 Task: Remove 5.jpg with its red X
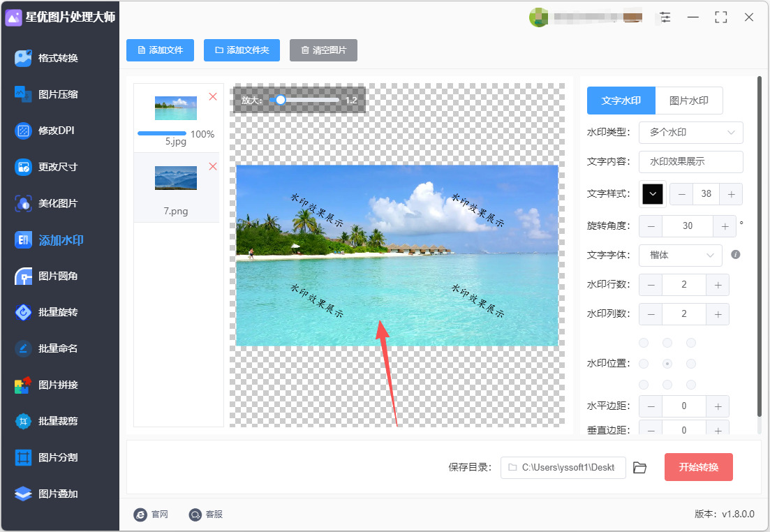(x=213, y=97)
